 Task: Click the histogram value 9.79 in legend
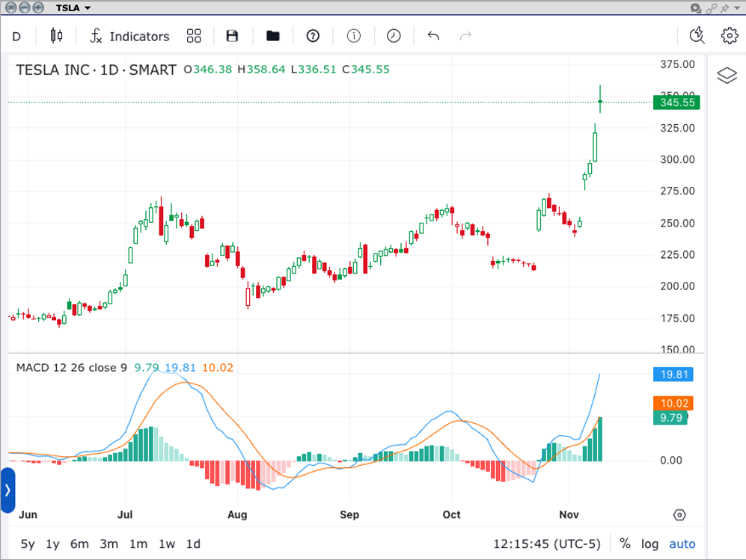[147, 367]
